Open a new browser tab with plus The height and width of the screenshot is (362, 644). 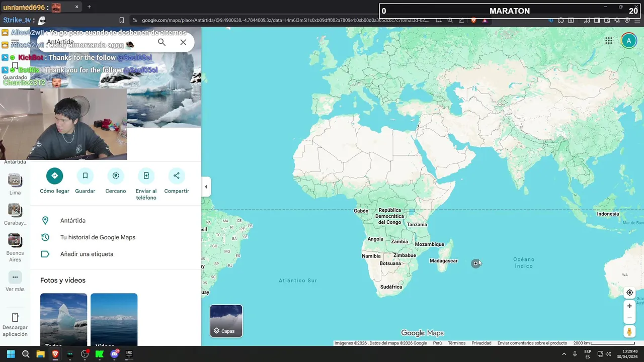click(89, 7)
